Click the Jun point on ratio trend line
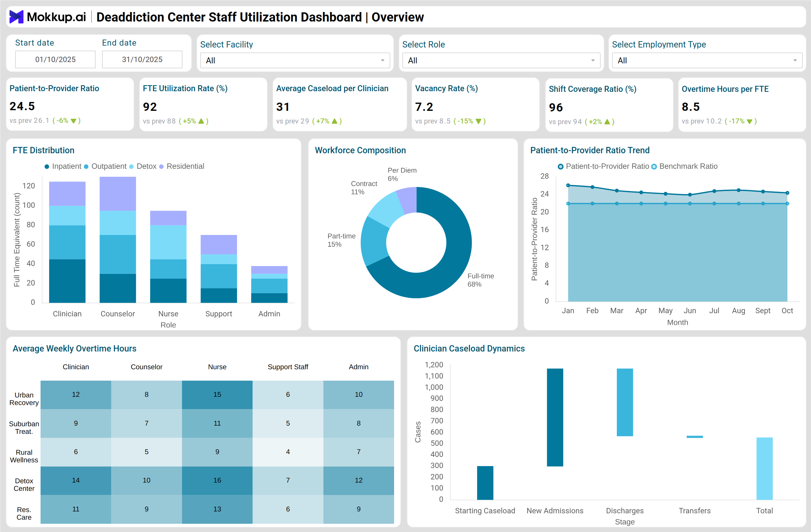811x532 pixels. point(690,195)
